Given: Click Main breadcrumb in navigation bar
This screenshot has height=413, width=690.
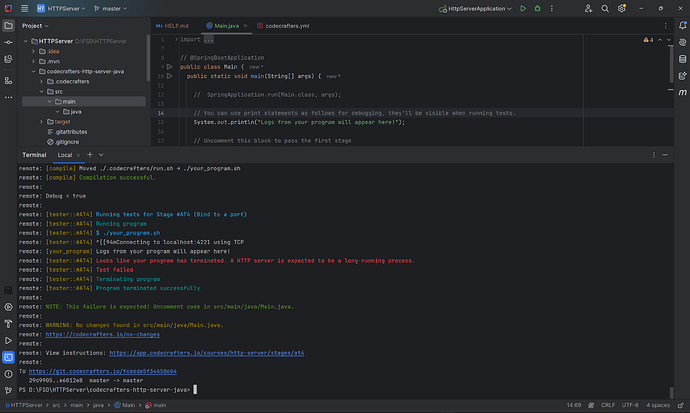Looking at the screenshot, I should [125, 406].
